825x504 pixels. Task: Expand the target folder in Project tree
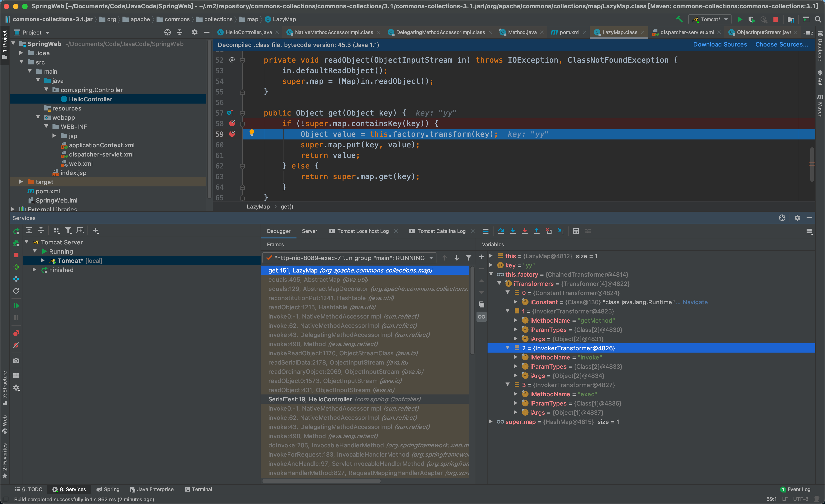(21, 182)
